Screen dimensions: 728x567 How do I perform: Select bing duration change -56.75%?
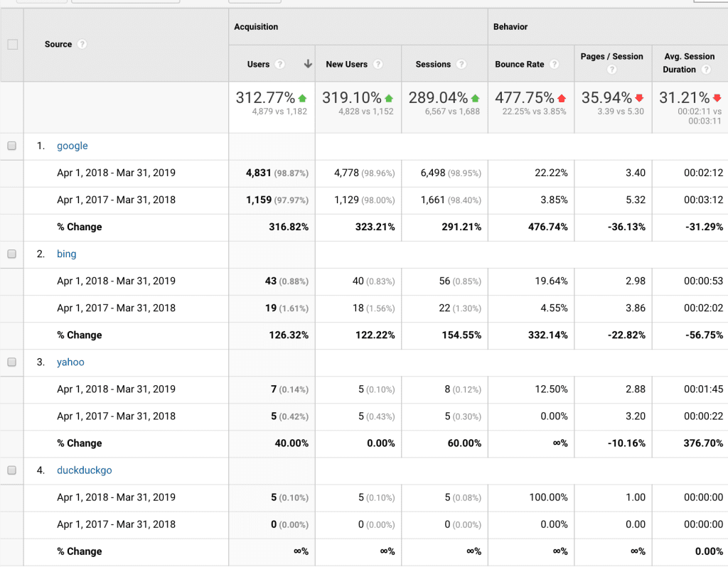tap(705, 335)
